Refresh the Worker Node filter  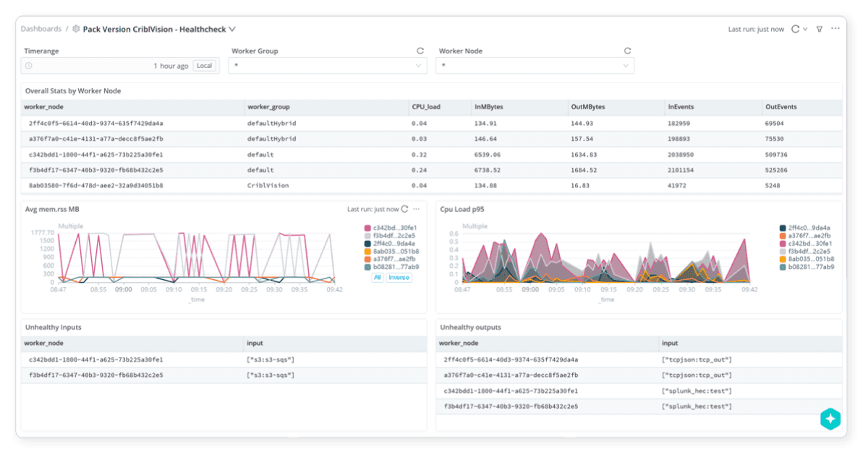[627, 51]
